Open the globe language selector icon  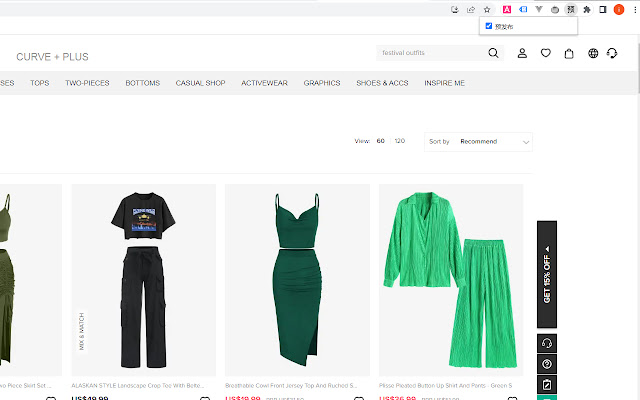click(x=593, y=53)
